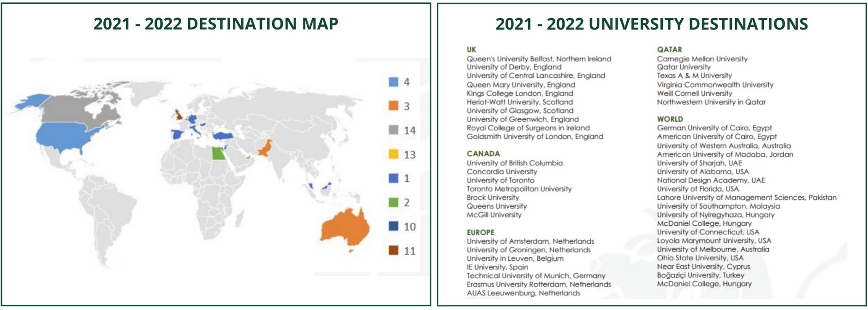Select 'University of Groningen, Netherlands'
The height and width of the screenshot is (310, 868).
pyautogui.click(x=529, y=250)
